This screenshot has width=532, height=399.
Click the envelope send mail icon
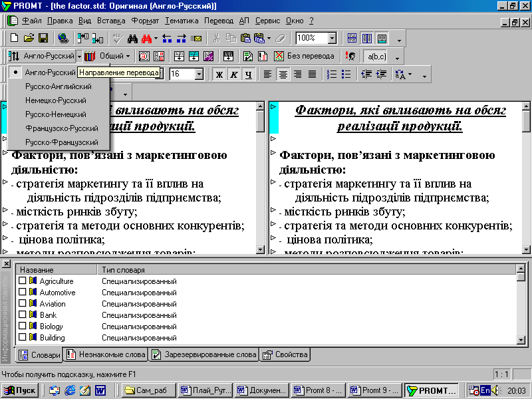click(196, 39)
